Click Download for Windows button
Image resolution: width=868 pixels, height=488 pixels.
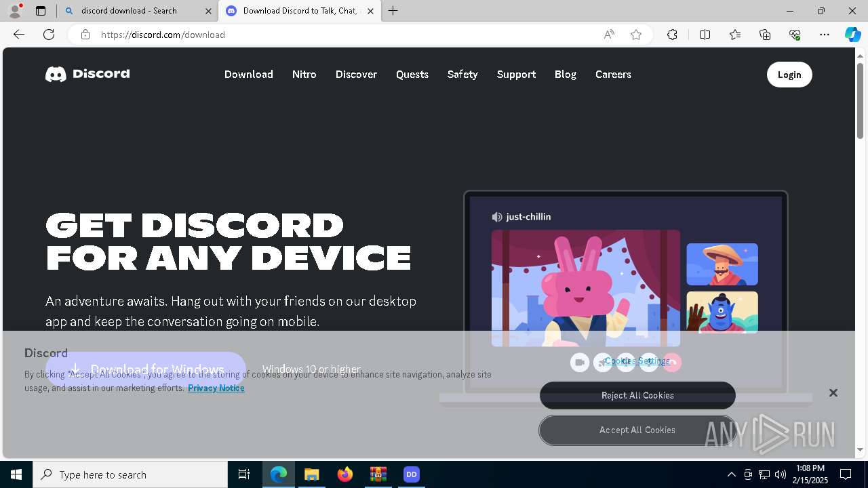pos(146,369)
